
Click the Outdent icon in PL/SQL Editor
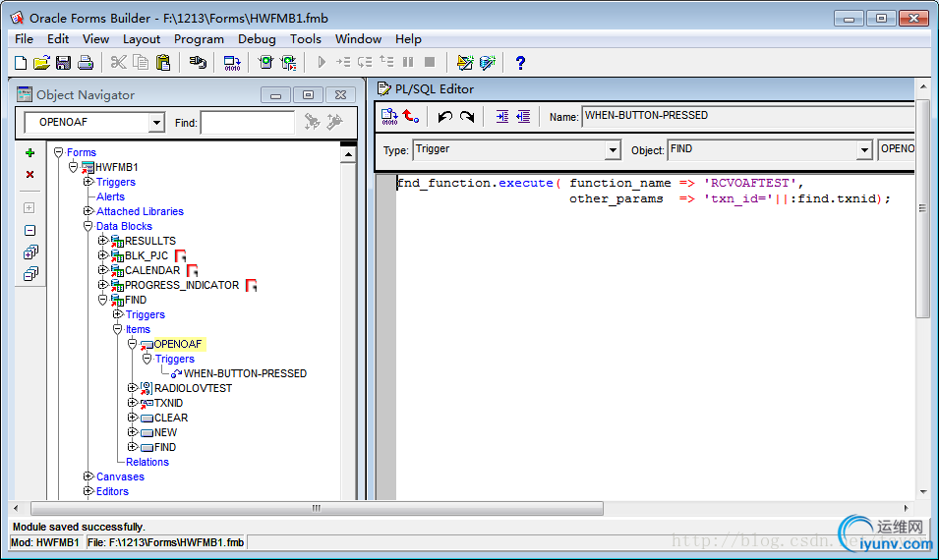point(523,117)
